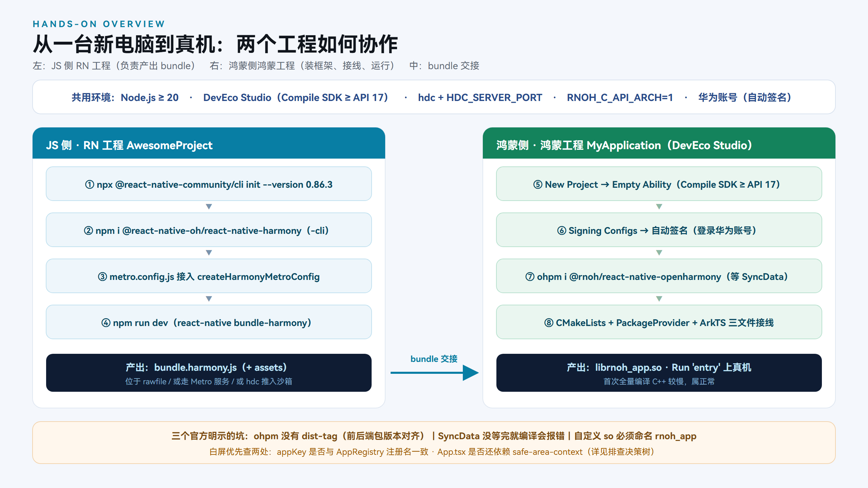Click the '产出：bundle.harmony.js（+ assets）' output box
Screen dimensions: 868x488
click(x=209, y=373)
